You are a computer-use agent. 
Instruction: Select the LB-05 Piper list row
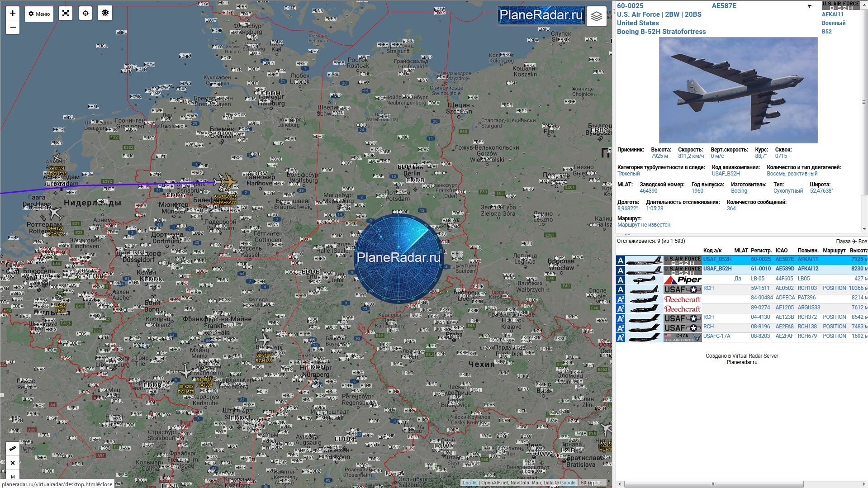[x=741, y=279]
